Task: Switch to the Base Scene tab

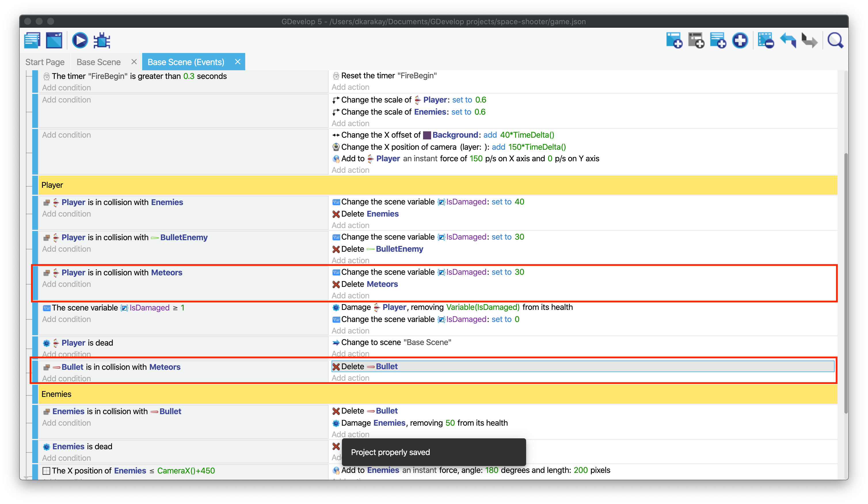Action: 98,62
